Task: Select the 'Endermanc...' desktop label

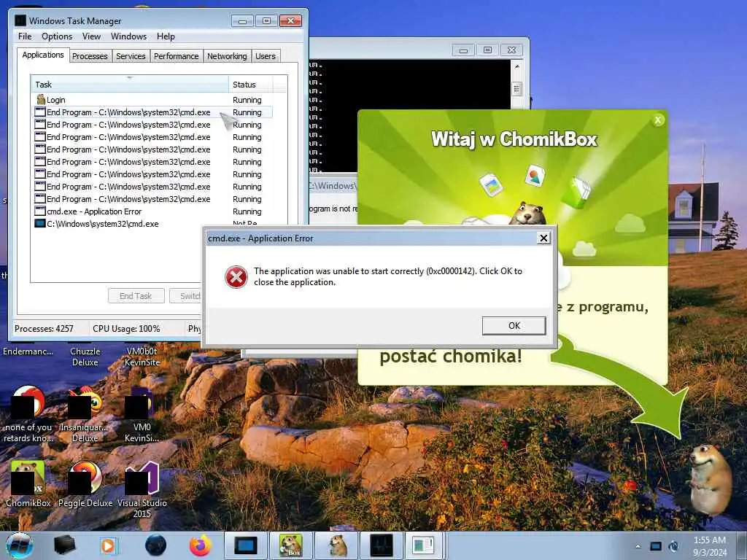Action: tap(28, 351)
